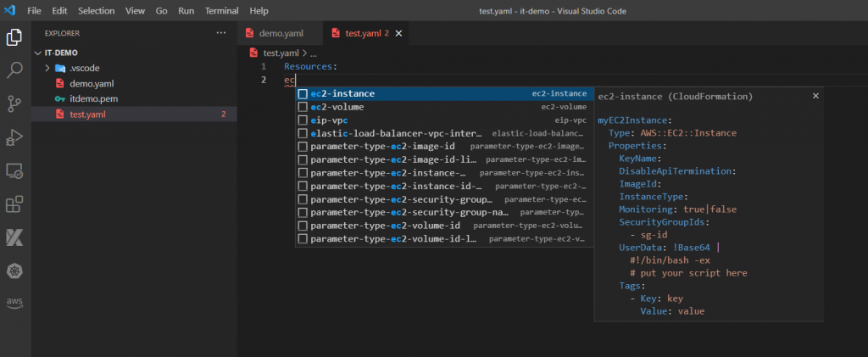Choose the parameter-type-ec2-image-id-li suggestion
868x357 pixels.
coord(444,160)
